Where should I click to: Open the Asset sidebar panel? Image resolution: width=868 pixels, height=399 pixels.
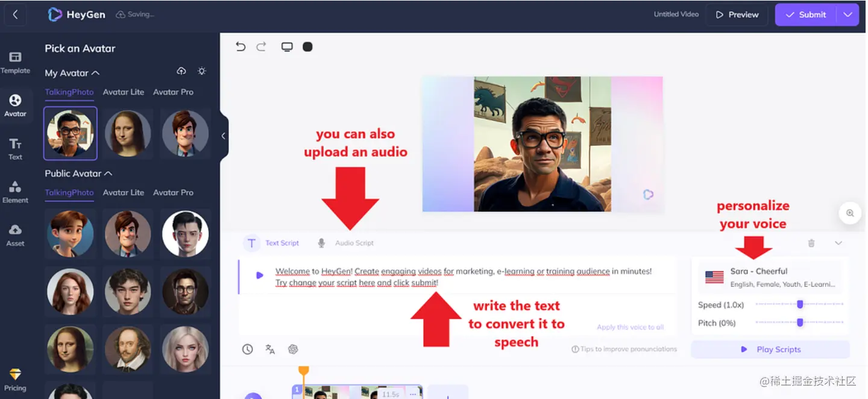[16, 236]
